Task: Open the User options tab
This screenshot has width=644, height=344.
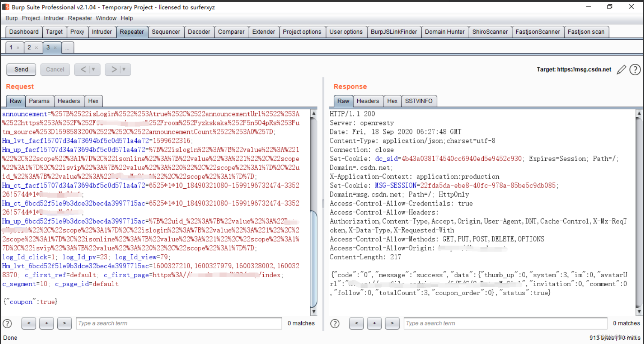Action: tap(346, 32)
